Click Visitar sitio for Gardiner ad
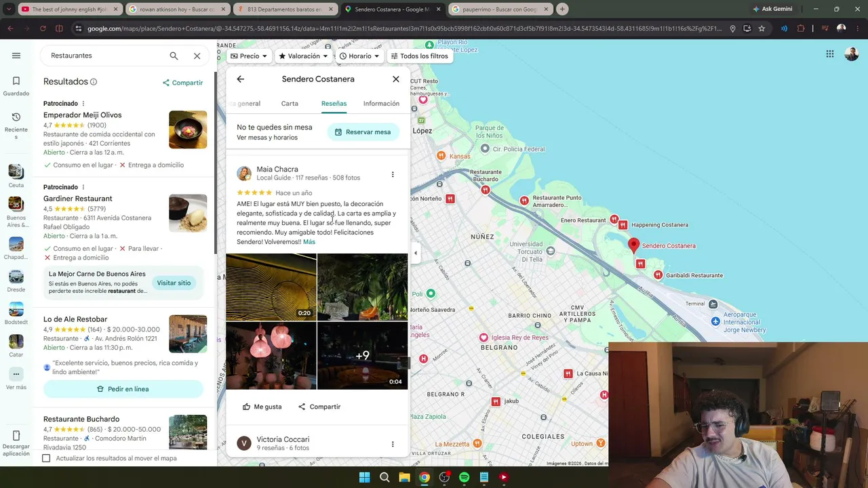The image size is (868, 488). 174,283
